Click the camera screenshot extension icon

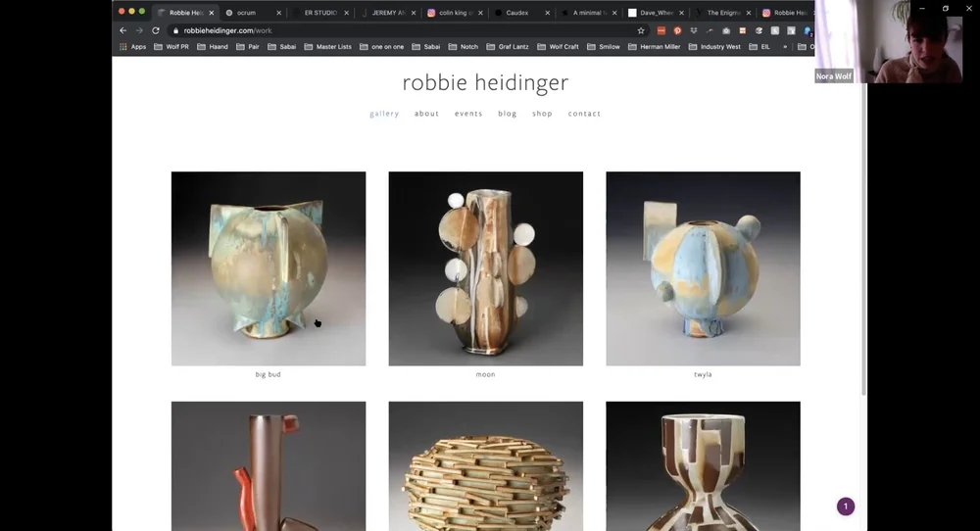tap(725, 30)
